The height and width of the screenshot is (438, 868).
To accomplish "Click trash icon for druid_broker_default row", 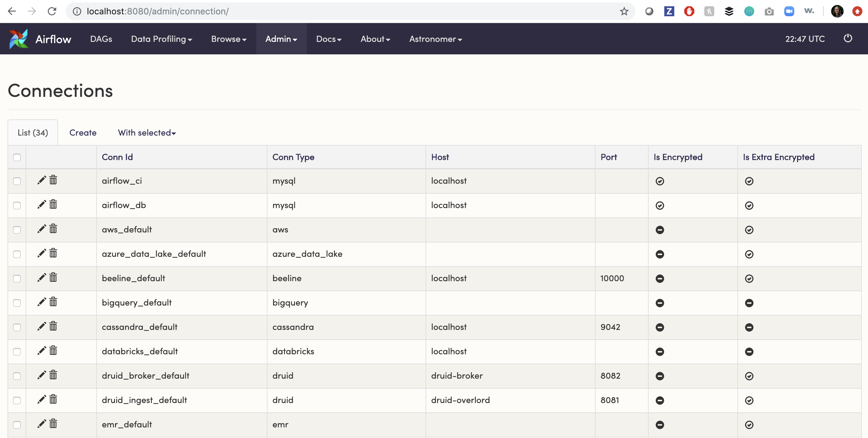I will tap(53, 375).
